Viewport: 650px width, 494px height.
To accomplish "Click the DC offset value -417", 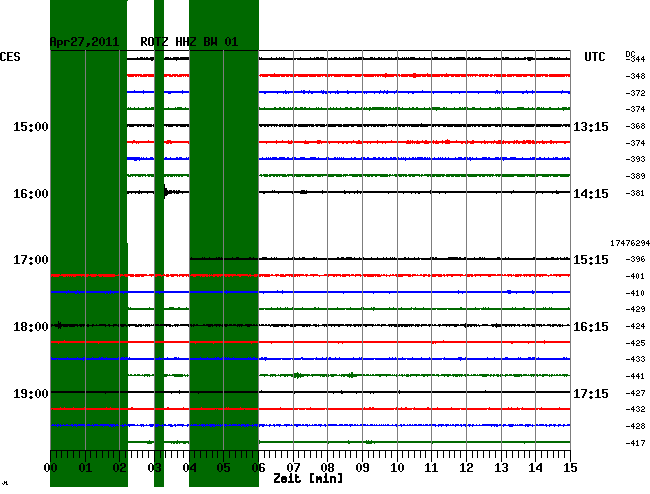I will tap(635, 443).
